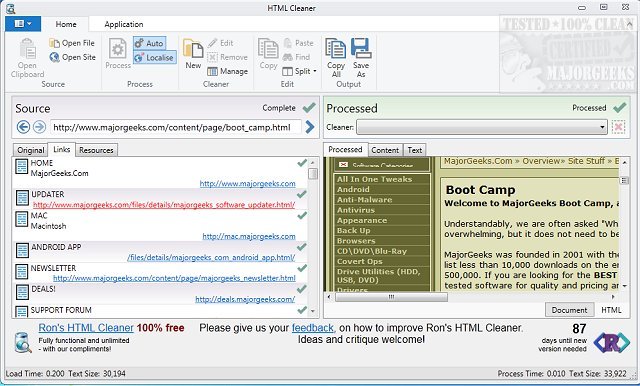Toggle the UPDATER row checkmark
This screenshot has width=640, height=386.
coord(302,194)
